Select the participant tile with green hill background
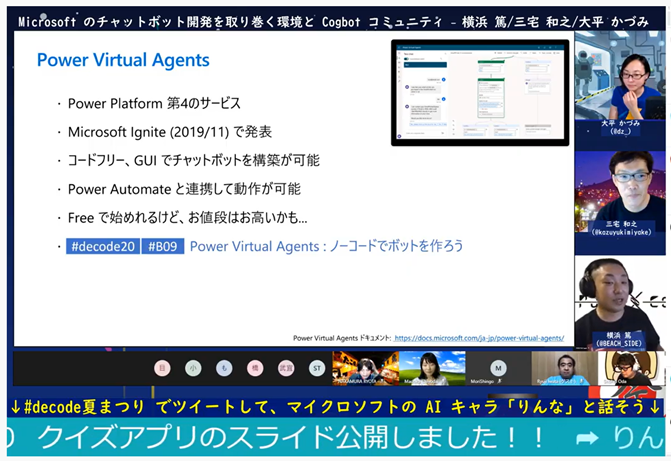The width and height of the screenshot is (671, 461). 432,369
